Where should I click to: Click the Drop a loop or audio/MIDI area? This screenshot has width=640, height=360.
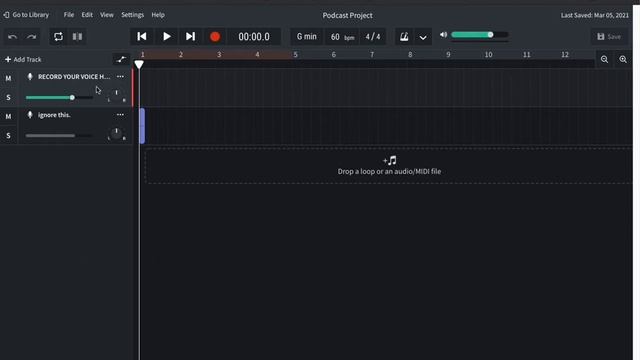(x=389, y=166)
